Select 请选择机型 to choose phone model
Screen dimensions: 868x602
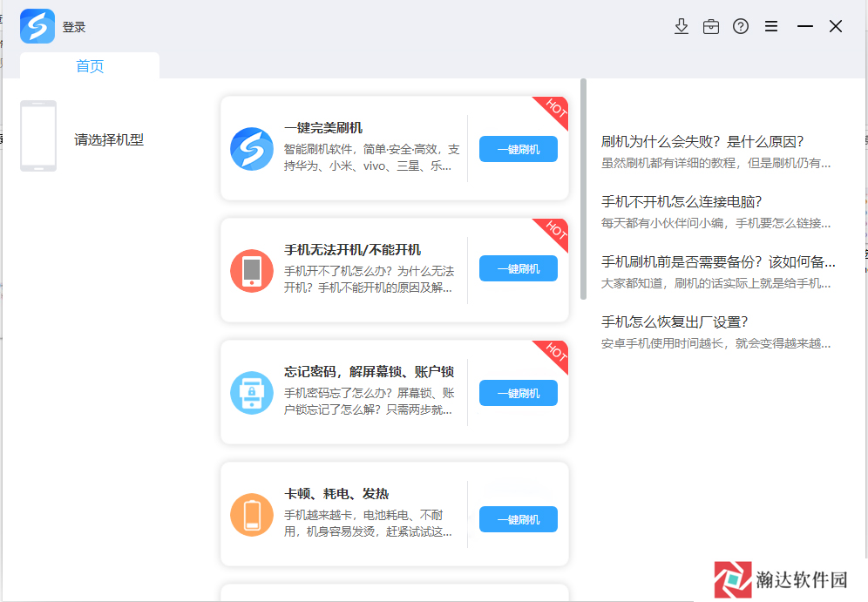[109, 139]
